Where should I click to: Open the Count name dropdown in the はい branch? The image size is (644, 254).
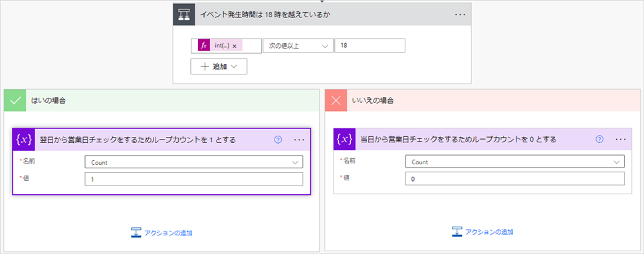coord(194,162)
